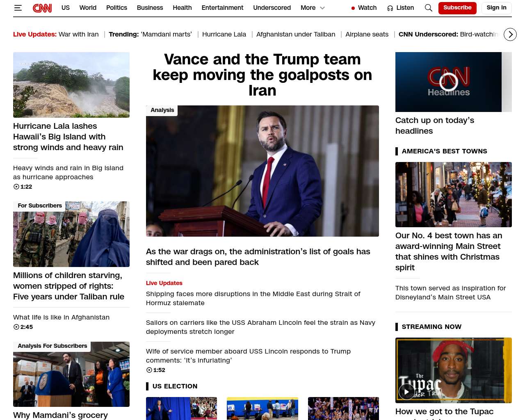Viewport: 525px width, 420px height.
Task: Click the Subscribe button
Action: (x=457, y=8)
